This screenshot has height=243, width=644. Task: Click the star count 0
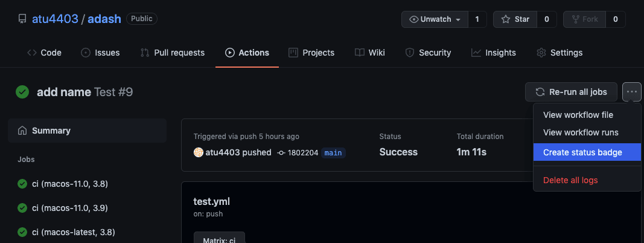point(547,19)
